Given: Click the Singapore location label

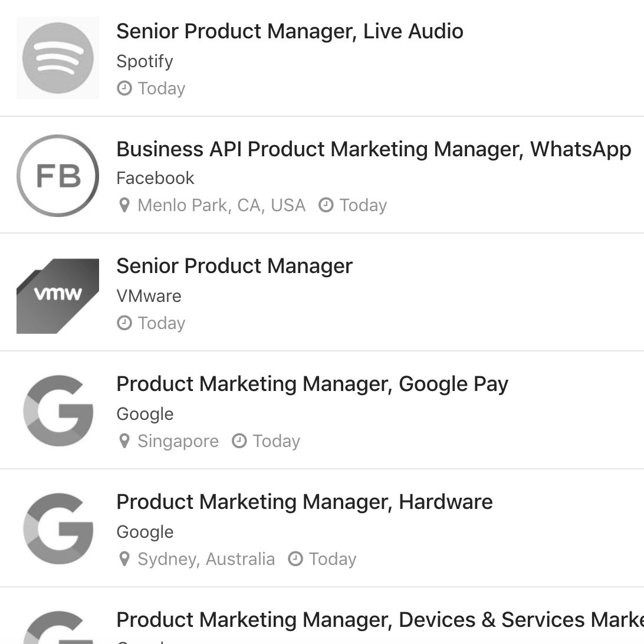Looking at the screenshot, I should (178, 441).
